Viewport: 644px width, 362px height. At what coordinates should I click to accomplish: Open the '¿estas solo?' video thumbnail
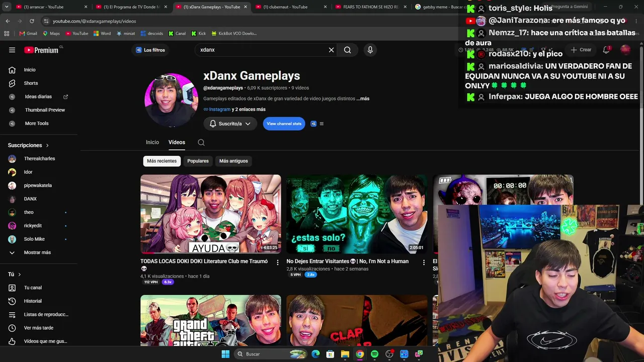click(x=357, y=214)
